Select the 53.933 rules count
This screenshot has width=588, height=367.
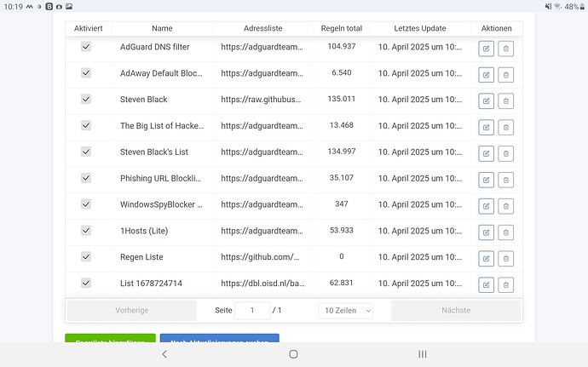pos(341,230)
